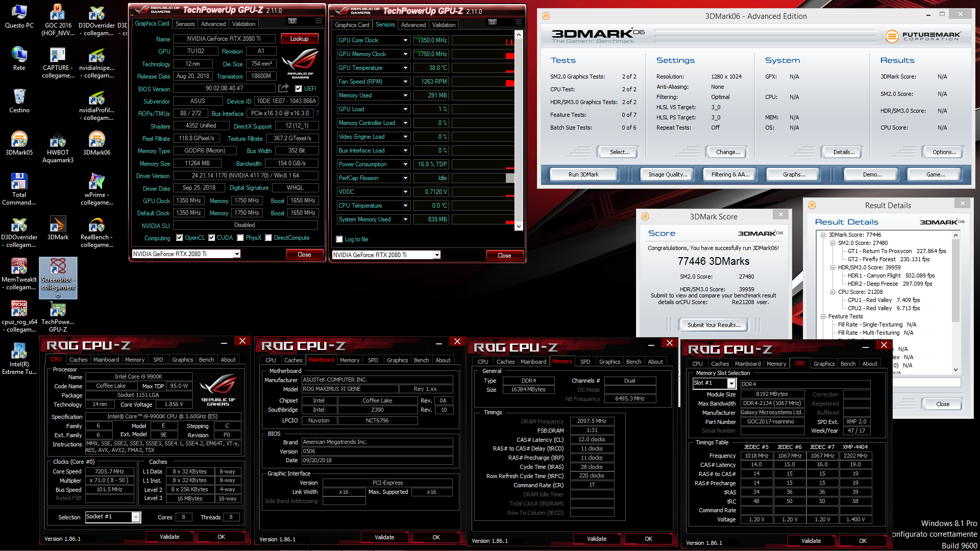Enable the Log to file checkbox

click(339, 239)
